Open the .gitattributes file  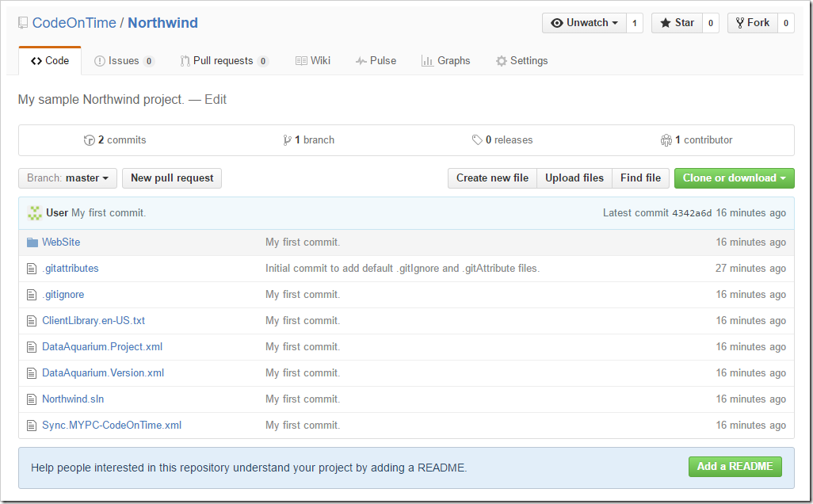tap(71, 269)
